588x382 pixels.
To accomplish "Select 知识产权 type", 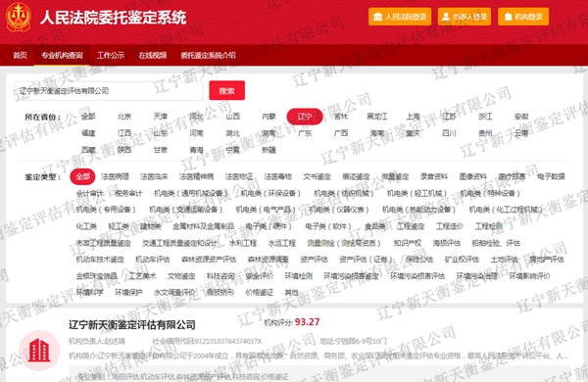I will click(x=408, y=243).
